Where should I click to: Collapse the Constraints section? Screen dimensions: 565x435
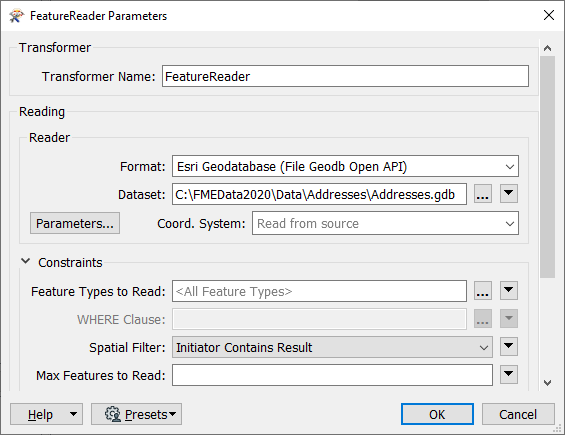tap(26, 261)
